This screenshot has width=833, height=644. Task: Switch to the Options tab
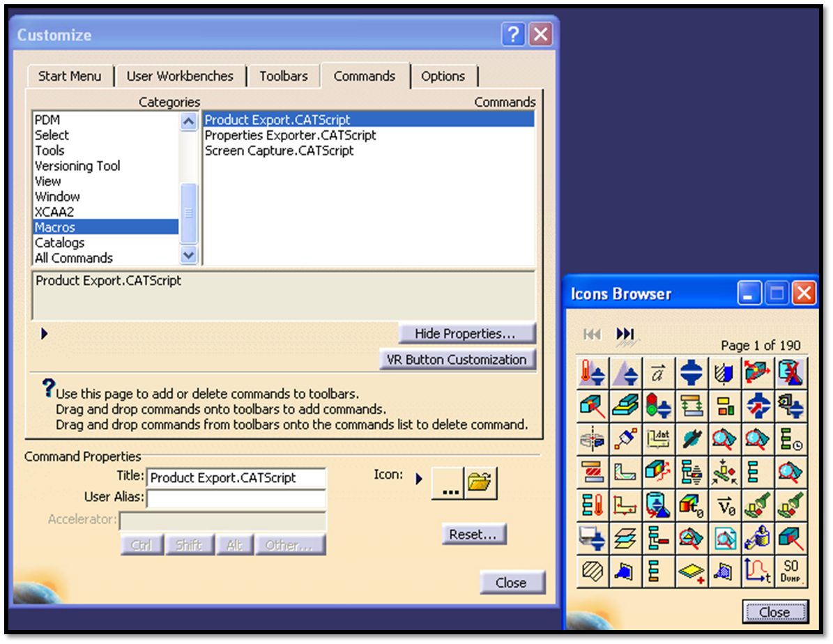(x=444, y=76)
